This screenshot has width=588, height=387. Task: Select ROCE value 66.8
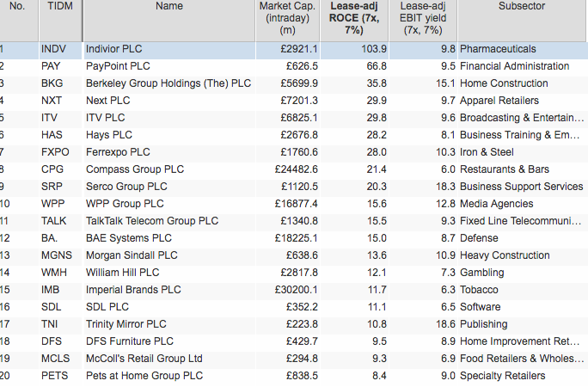point(377,66)
